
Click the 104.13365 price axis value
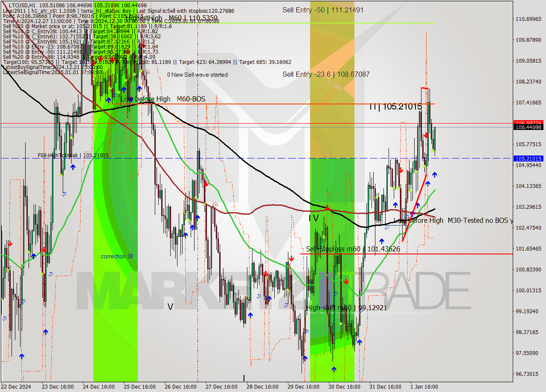coord(528,186)
